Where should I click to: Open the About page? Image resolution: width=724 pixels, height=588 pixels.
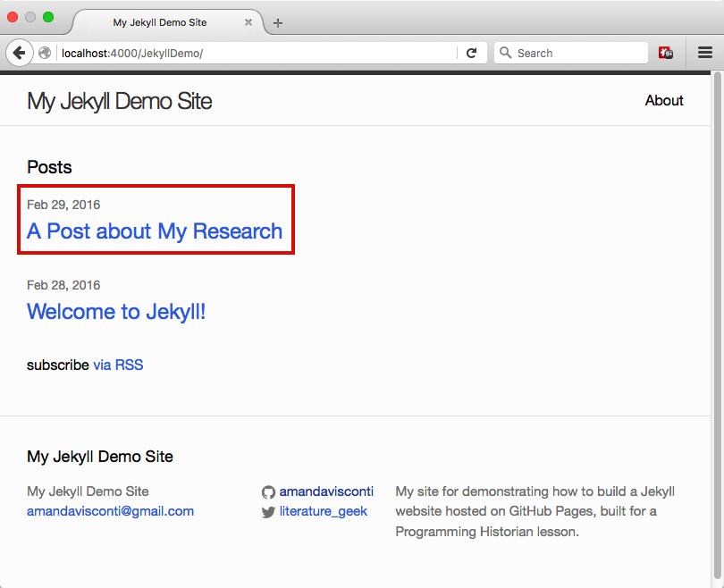tap(664, 100)
